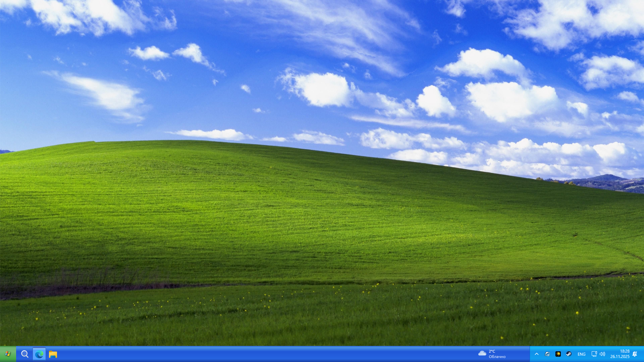The width and height of the screenshot is (644, 362).
Task: Click Show Desktop sliver at taskbar end
Action: [x=643, y=354]
